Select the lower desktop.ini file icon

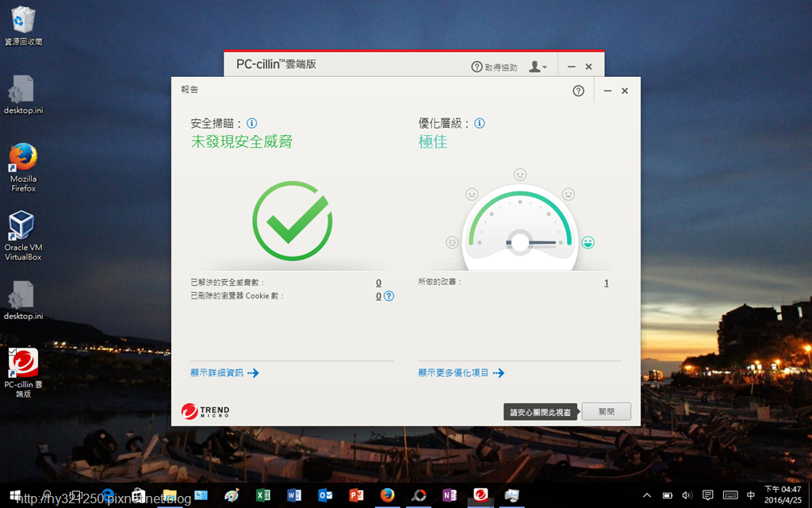(23, 300)
